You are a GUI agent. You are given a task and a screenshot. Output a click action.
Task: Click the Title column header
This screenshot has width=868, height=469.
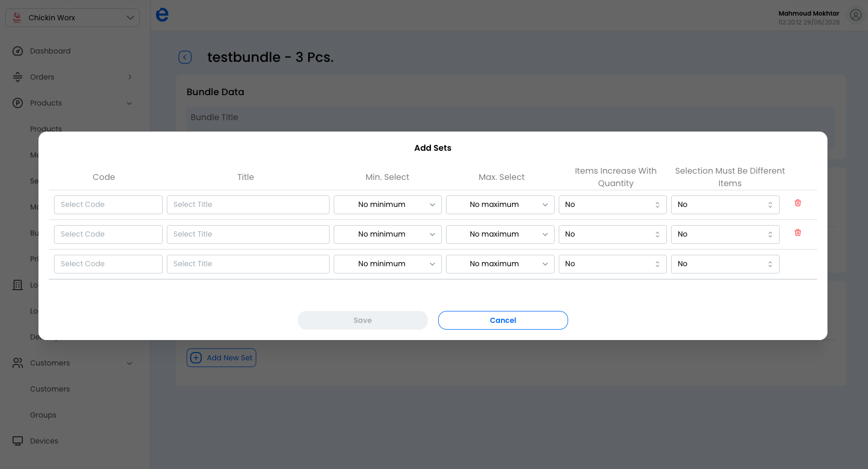[x=246, y=177]
